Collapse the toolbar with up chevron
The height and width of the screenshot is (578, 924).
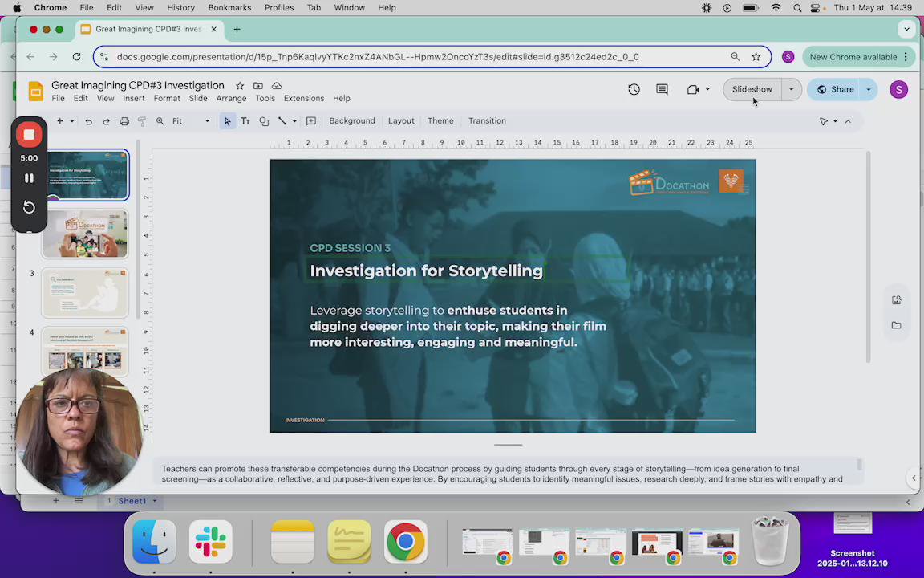[848, 121]
